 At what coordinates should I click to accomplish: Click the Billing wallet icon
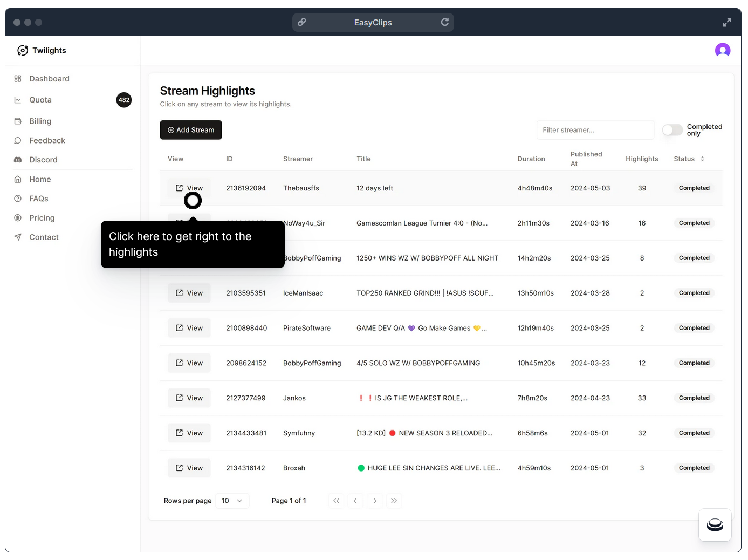(18, 121)
